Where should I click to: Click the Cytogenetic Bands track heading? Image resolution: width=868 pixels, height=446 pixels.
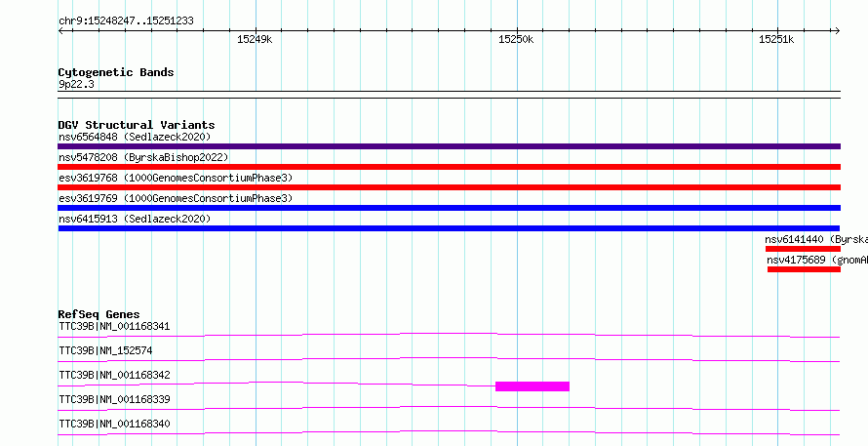click(116, 72)
